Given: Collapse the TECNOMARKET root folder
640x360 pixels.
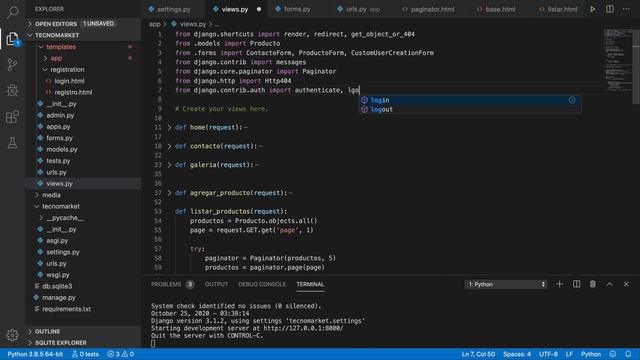Looking at the screenshot, I should (x=84, y=35).
